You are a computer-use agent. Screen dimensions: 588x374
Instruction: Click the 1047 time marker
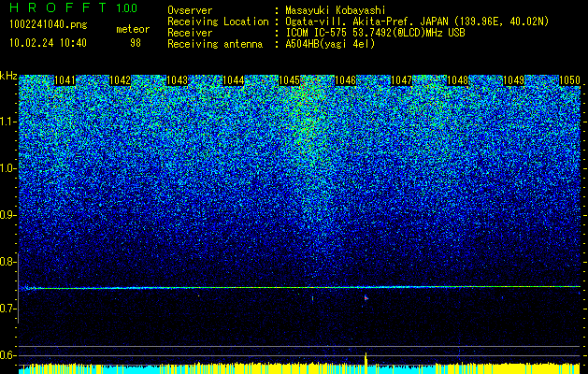pos(401,80)
